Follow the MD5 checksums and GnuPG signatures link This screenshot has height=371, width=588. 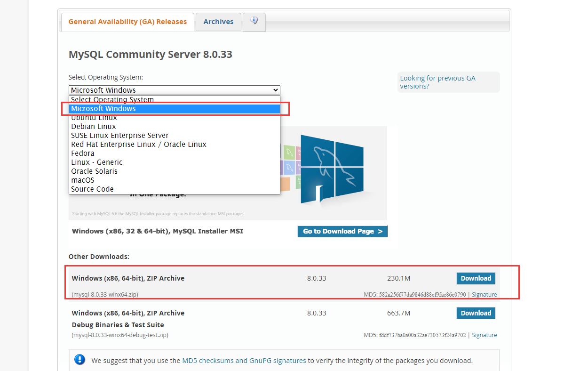pyautogui.click(x=244, y=361)
